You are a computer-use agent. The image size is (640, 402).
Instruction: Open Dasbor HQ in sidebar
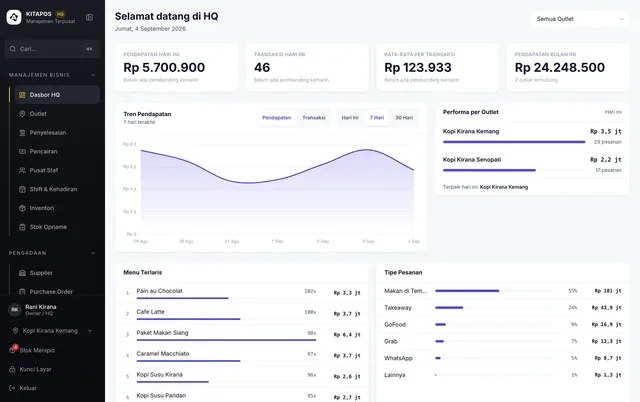57,95
